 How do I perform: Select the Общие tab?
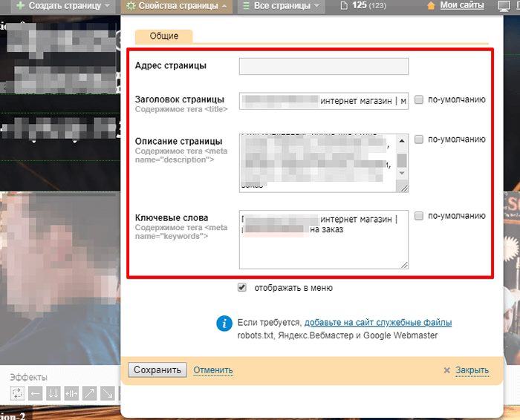[164, 36]
